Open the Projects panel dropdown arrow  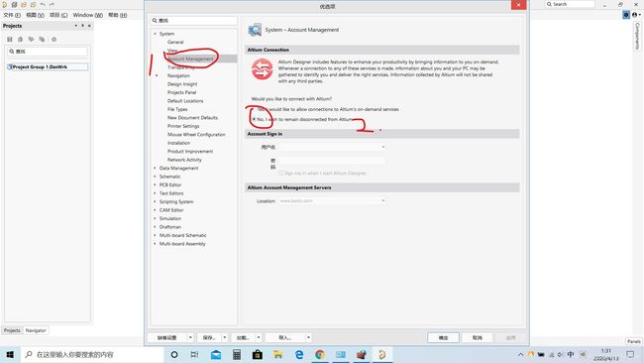[x=75, y=26]
